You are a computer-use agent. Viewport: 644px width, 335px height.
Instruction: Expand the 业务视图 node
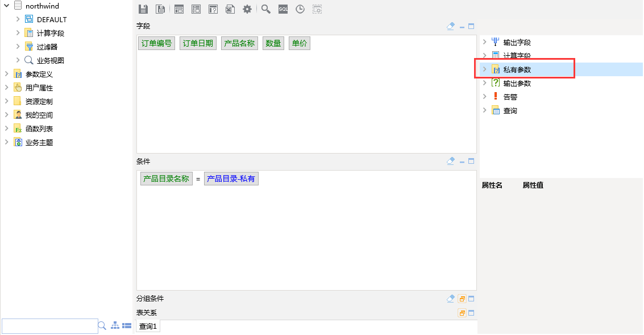click(18, 60)
